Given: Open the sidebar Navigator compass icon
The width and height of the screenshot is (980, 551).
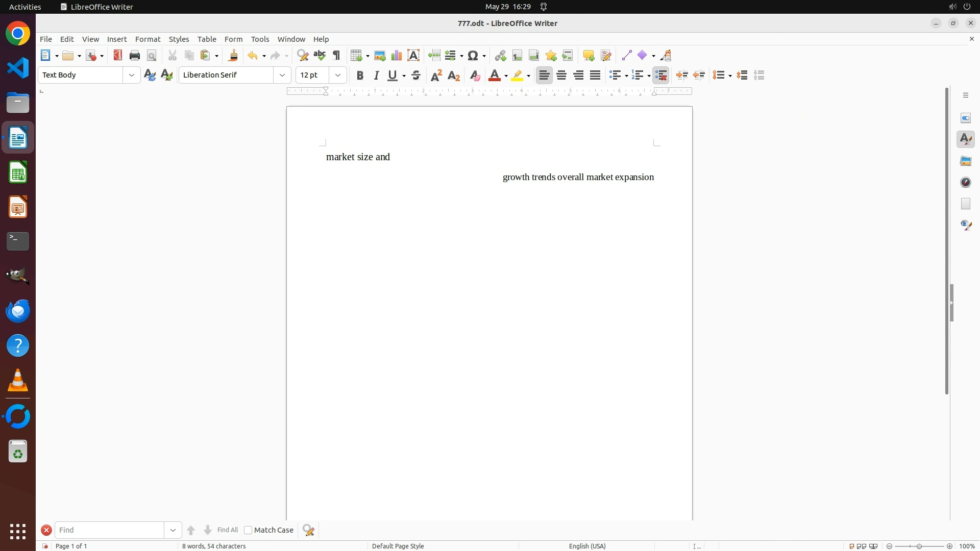Looking at the screenshot, I should click(x=966, y=183).
